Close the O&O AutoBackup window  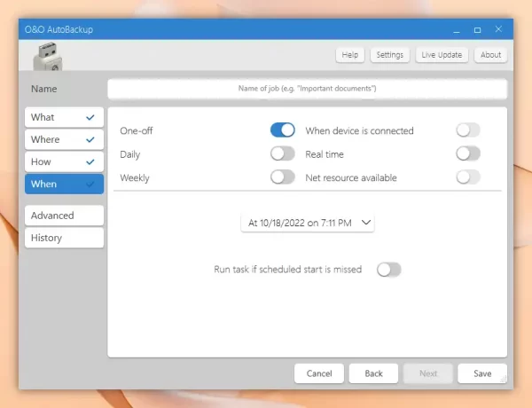pyautogui.click(x=498, y=29)
